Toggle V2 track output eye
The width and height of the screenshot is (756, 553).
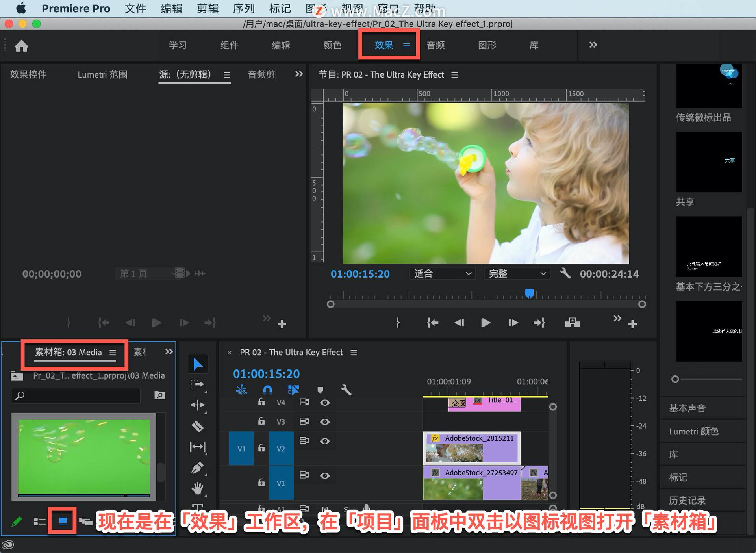tap(325, 441)
